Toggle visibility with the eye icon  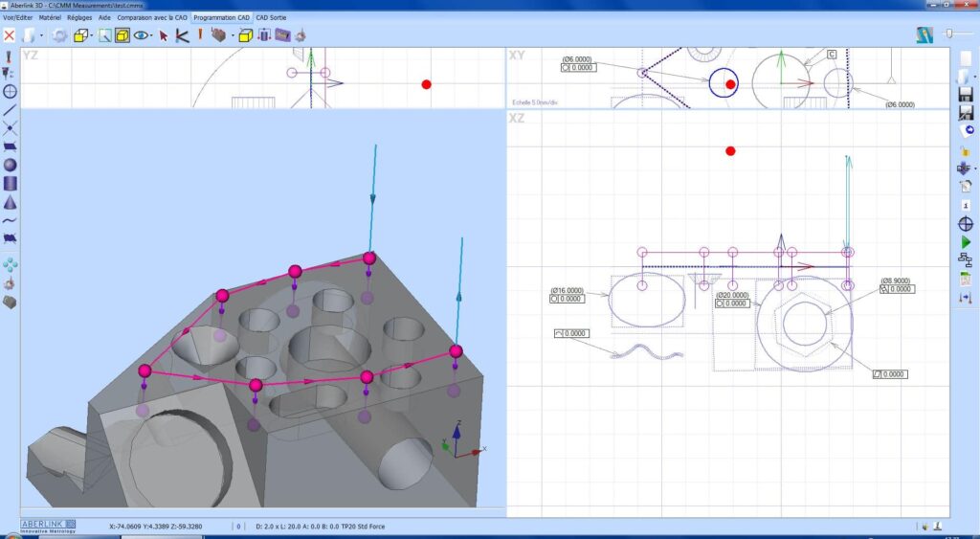(x=141, y=35)
